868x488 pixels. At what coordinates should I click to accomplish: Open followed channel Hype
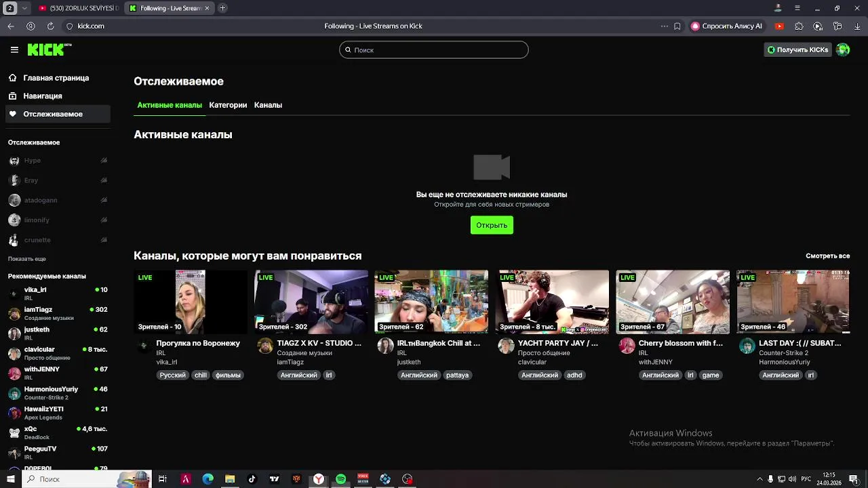[58, 161]
